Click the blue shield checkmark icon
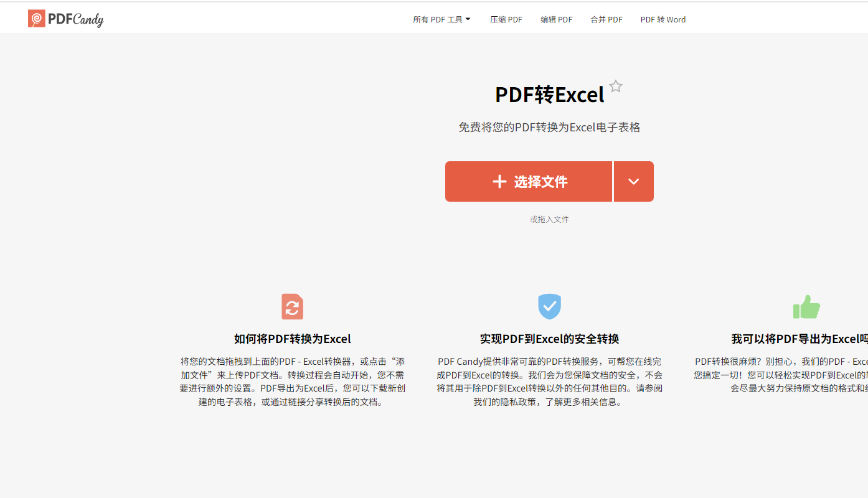Viewport: 868px width, 498px height. (549, 307)
